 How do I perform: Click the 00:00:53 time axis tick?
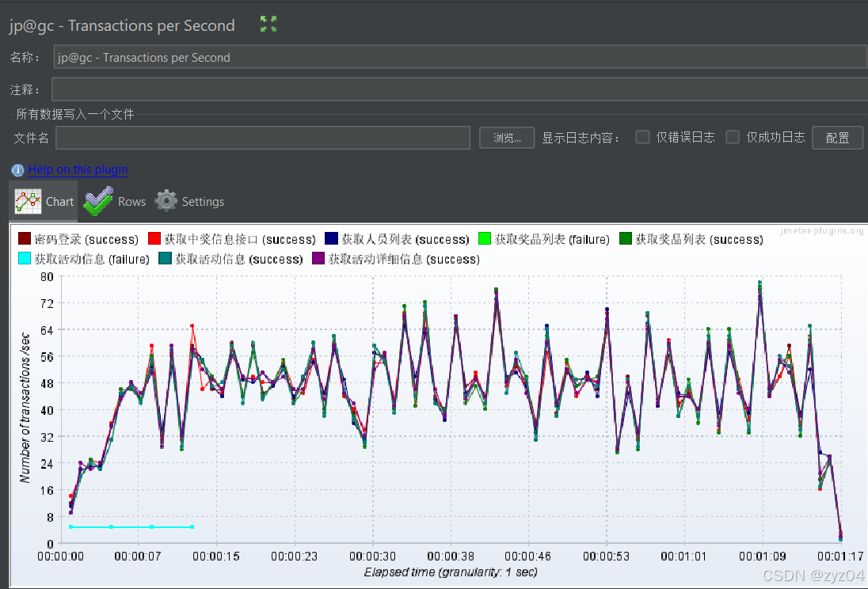tap(607, 556)
